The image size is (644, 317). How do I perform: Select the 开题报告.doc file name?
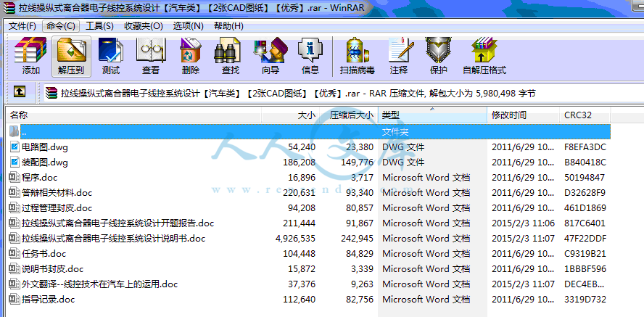[118, 223]
